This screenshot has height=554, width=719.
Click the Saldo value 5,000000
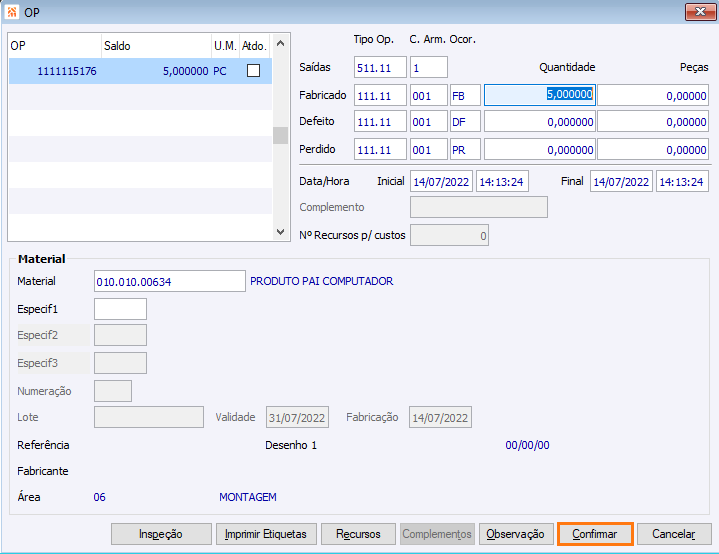186,71
